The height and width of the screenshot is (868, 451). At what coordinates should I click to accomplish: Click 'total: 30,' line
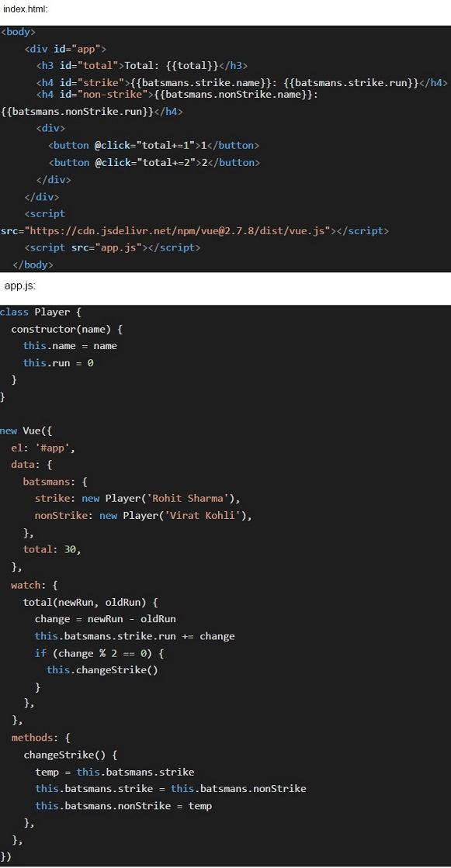coord(52,550)
